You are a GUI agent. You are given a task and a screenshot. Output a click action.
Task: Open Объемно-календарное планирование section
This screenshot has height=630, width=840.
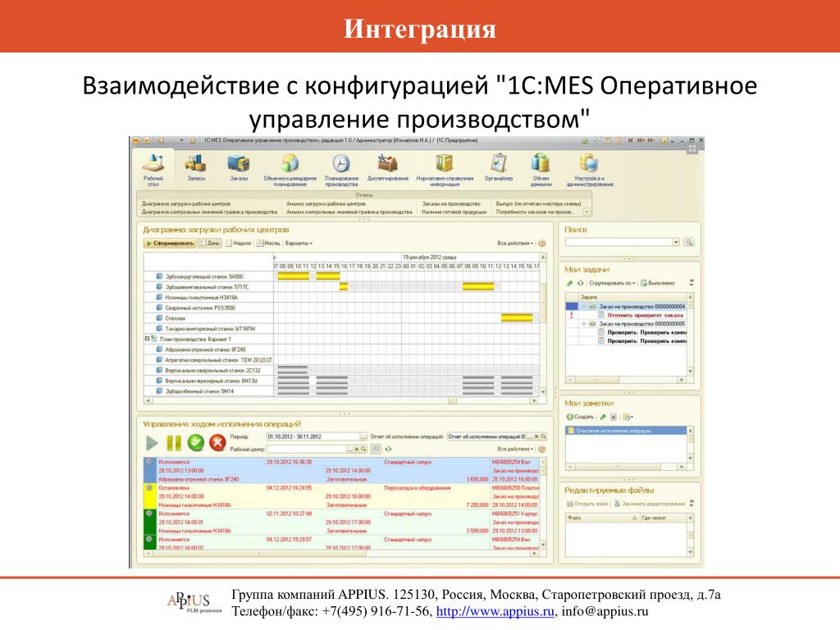pos(290,170)
